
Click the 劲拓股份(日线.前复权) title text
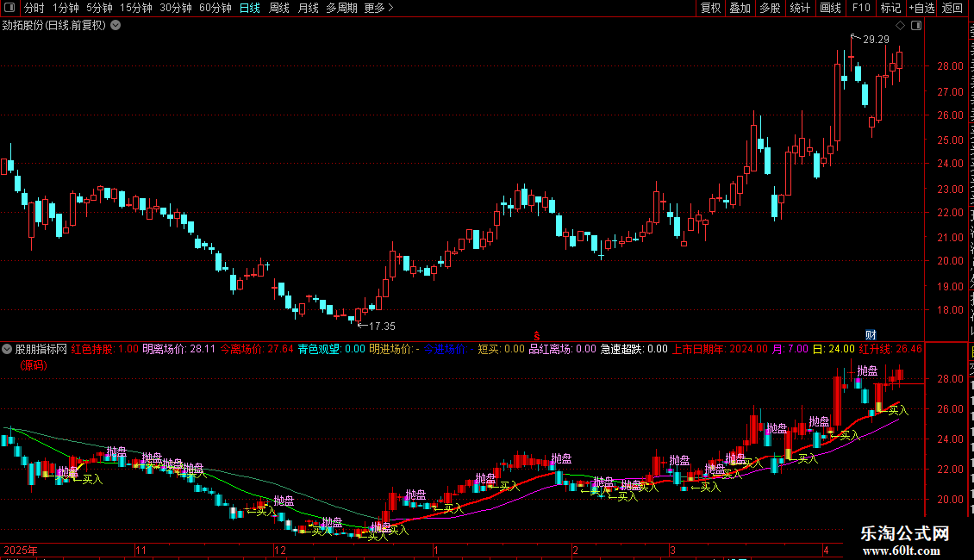[x=54, y=26]
